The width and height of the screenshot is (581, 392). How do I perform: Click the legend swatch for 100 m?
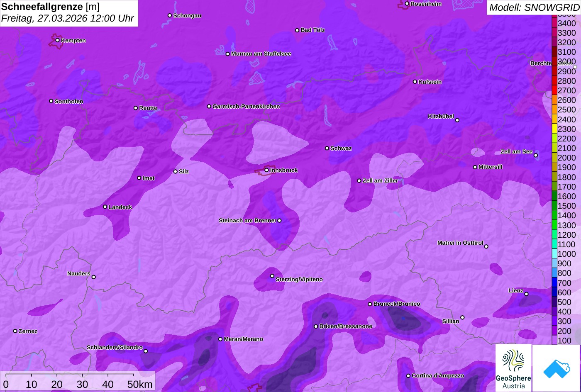pos(554,341)
